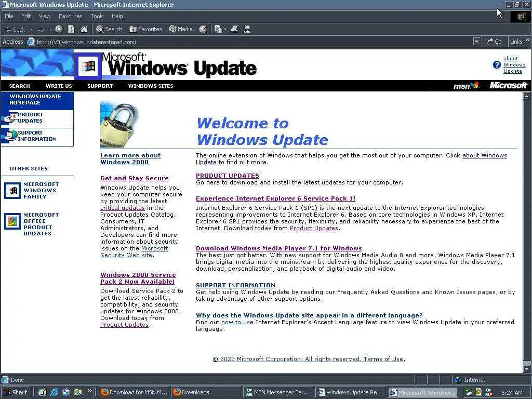This screenshot has width=532, height=399.
Task: Click SEARCH in the black navigation bar
Action: click(19, 86)
